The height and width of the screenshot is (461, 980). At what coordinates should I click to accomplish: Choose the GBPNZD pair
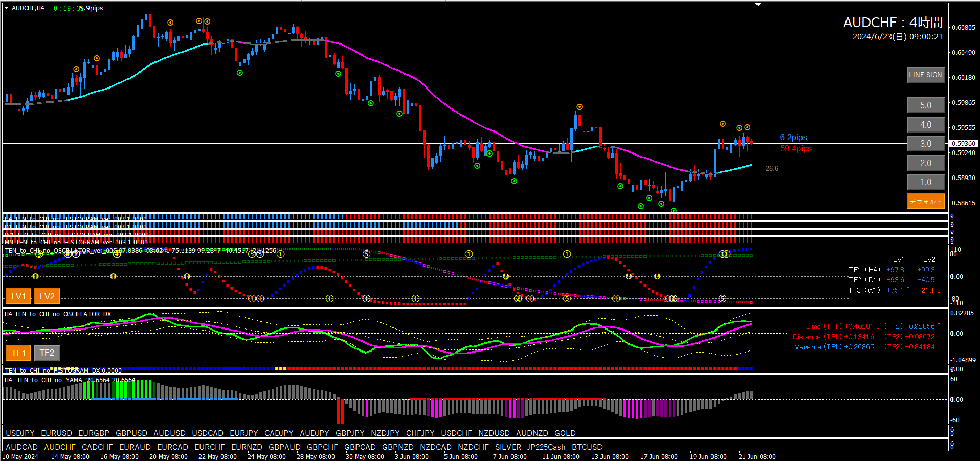click(398, 447)
